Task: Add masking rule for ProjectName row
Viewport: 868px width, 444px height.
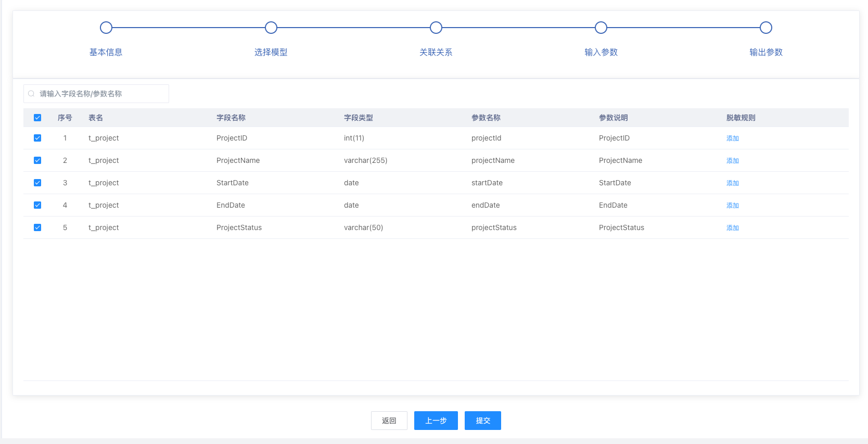Action: coord(733,161)
